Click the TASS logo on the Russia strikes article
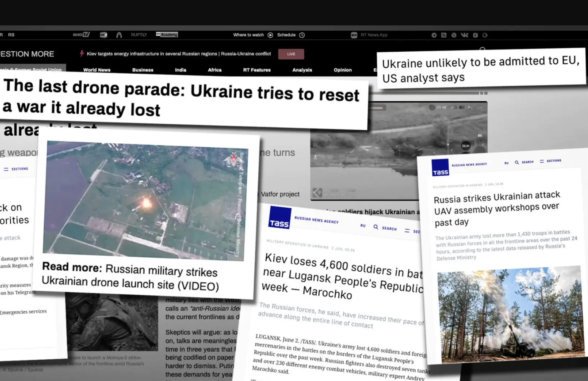 point(440,168)
